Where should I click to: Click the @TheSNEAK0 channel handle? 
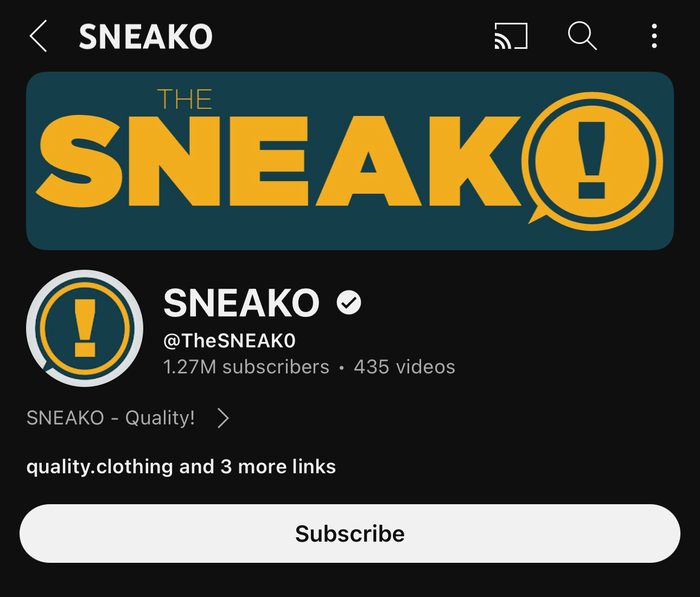[230, 341]
